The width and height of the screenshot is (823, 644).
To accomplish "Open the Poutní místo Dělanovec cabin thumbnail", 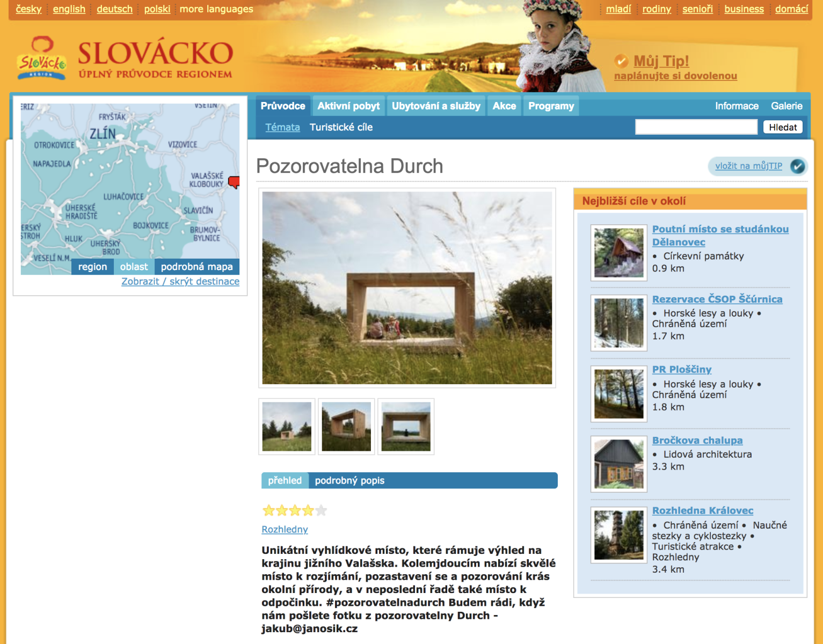I will coord(618,253).
